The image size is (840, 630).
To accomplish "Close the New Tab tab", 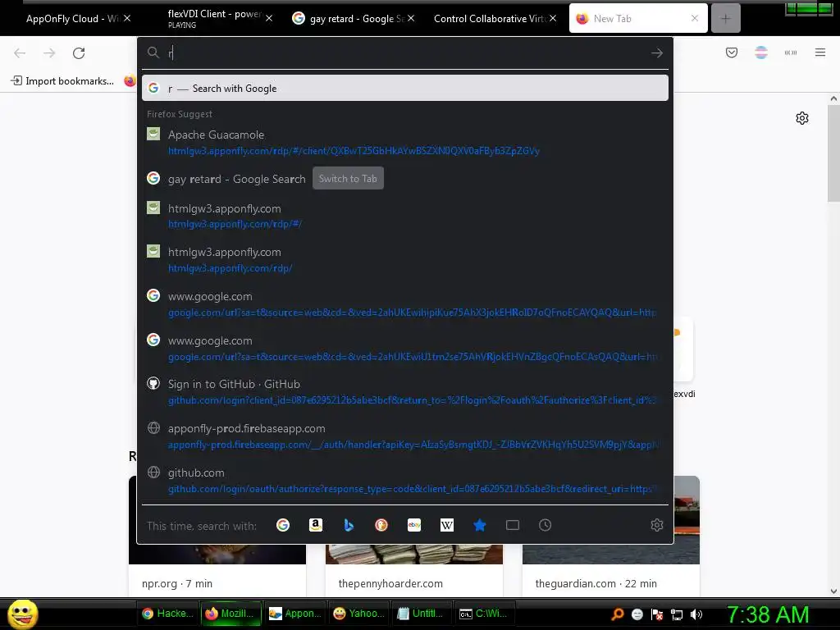I will click(694, 18).
